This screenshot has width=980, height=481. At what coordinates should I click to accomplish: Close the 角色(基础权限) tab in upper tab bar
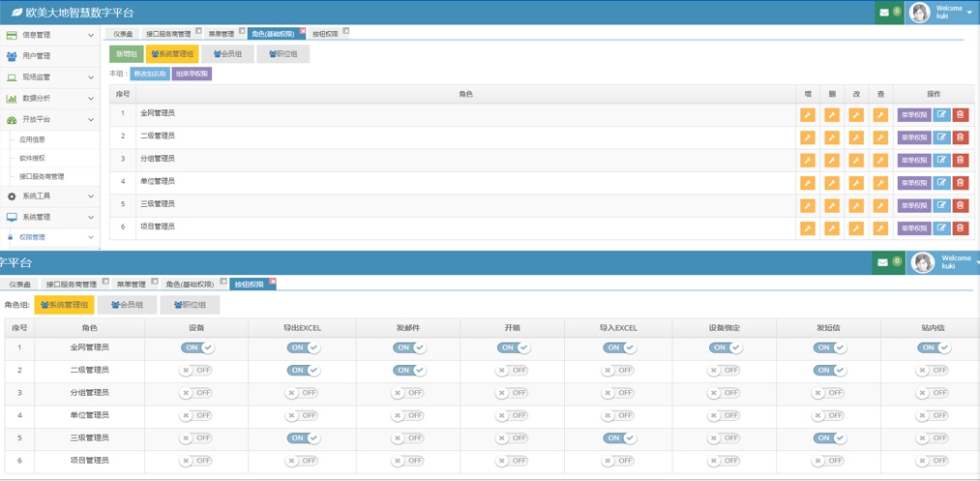coord(303,32)
